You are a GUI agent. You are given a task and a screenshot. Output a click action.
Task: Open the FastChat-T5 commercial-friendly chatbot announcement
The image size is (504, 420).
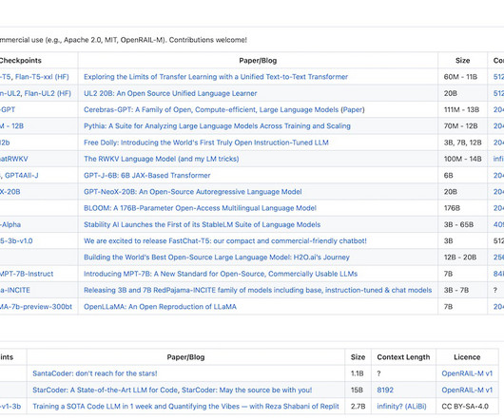(225, 240)
